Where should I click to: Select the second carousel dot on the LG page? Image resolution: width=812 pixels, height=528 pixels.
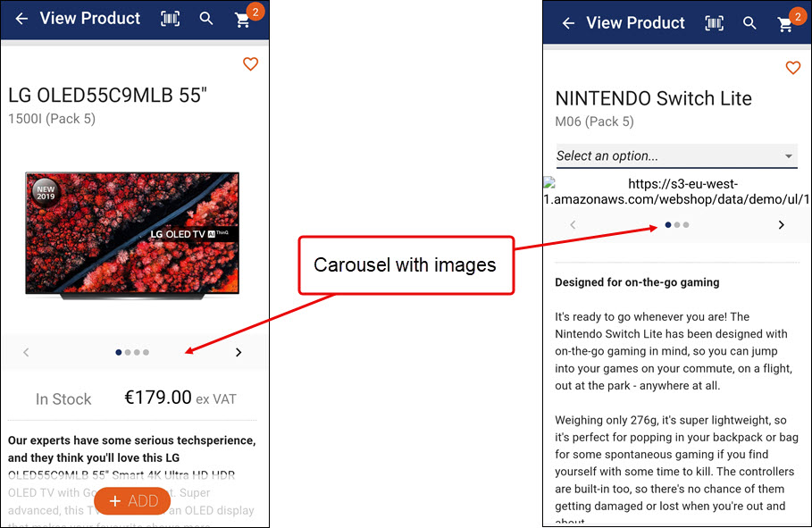tap(127, 352)
